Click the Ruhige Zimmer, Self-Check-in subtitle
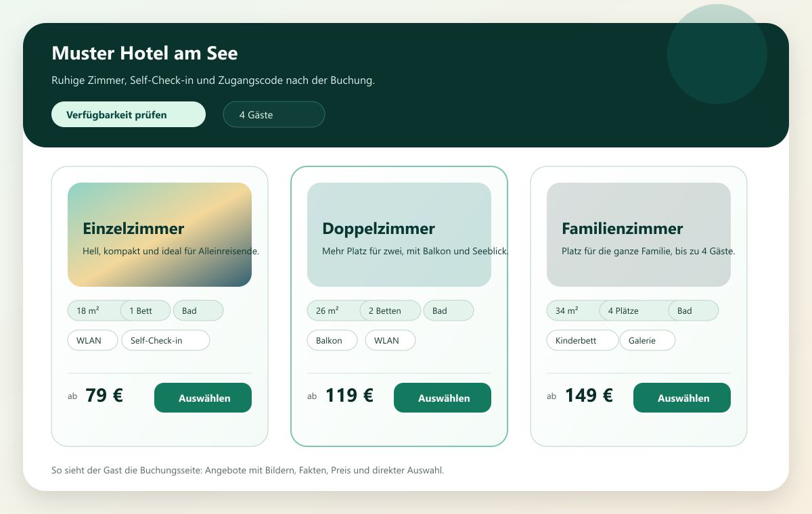Viewport: 812px width, 514px height. [x=213, y=80]
